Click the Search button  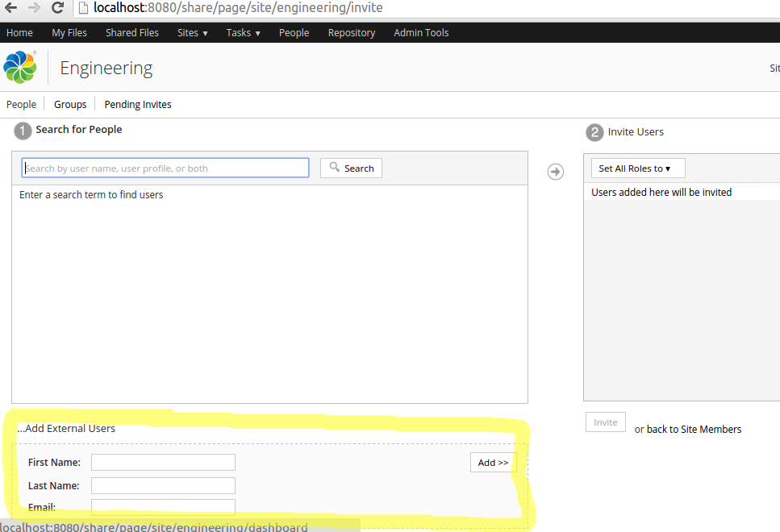[351, 168]
